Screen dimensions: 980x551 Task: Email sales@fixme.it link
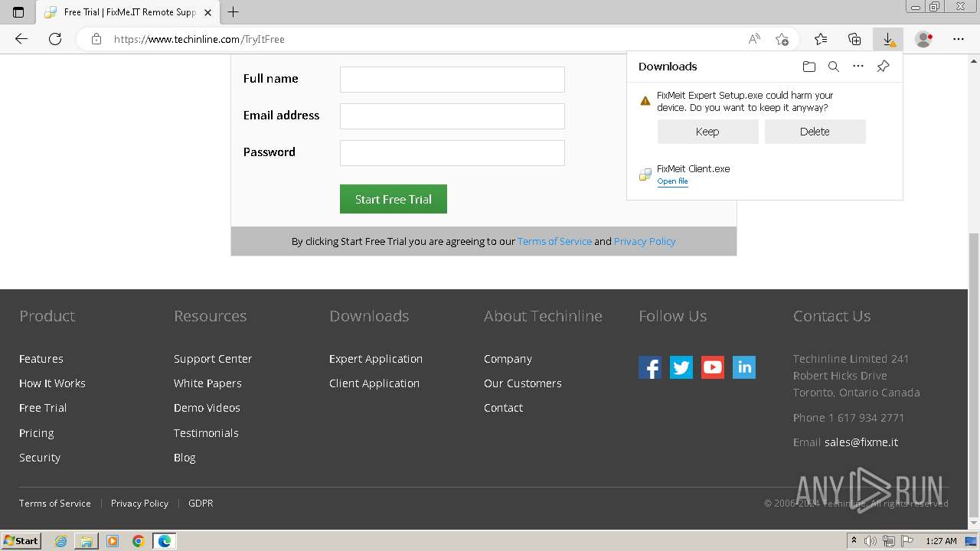pyautogui.click(x=861, y=442)
